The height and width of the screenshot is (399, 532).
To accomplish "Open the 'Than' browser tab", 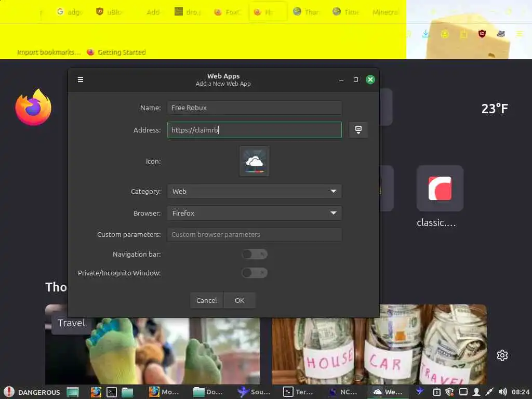I will coord(307,12).
